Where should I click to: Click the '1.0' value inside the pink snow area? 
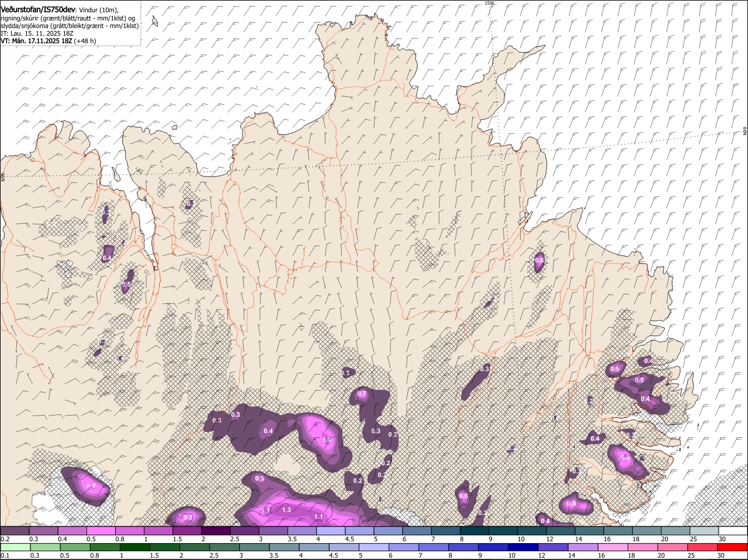tap(327, 440)
